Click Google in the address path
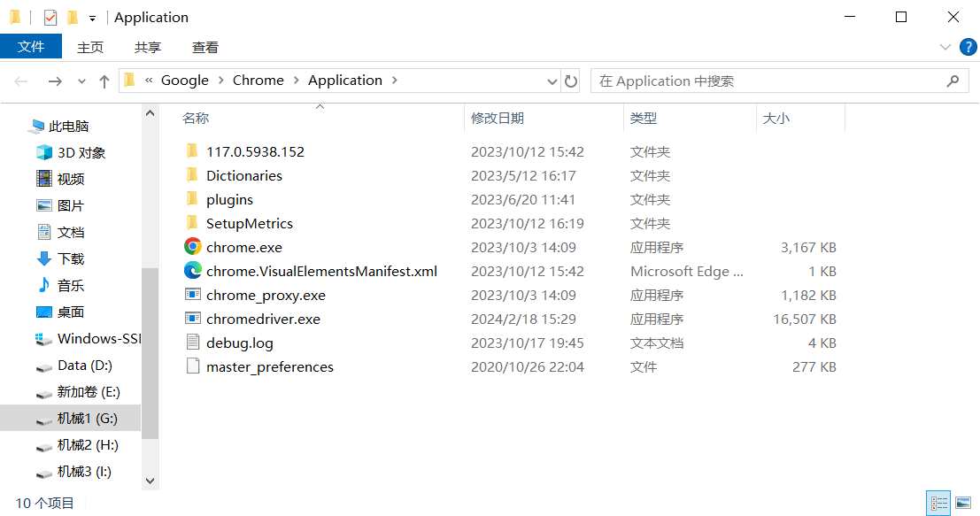Image resolution: width=980 pixels, height=516 pixels. tap(185, 81)
